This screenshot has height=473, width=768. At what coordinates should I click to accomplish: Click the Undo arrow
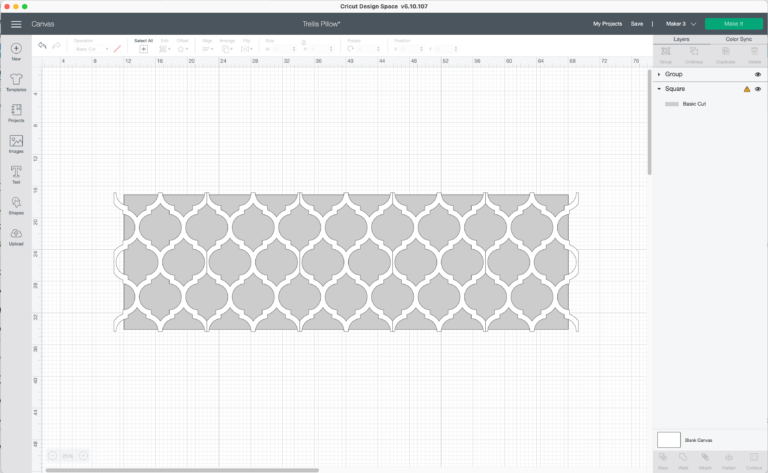[x=42, y=46]
